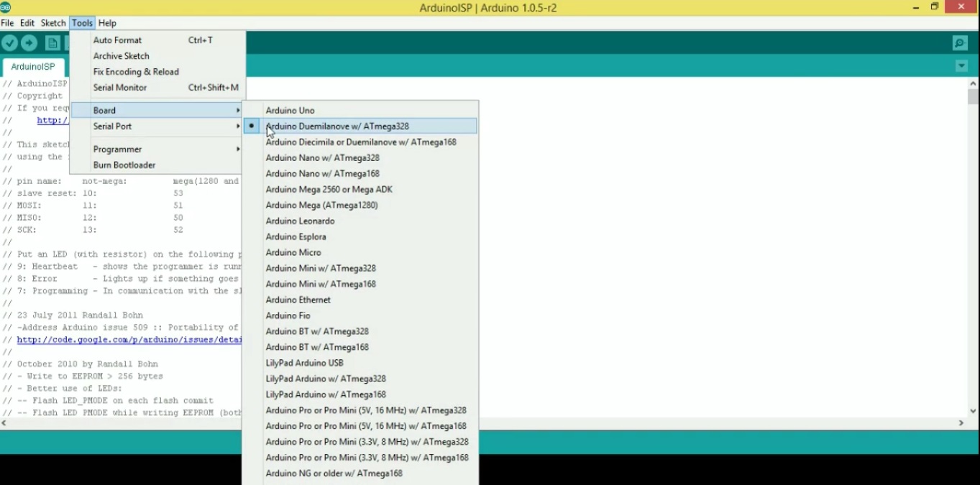Select LilyPad Arduino w/ ATmega328
Screen dimensions: 980x485
360,379
